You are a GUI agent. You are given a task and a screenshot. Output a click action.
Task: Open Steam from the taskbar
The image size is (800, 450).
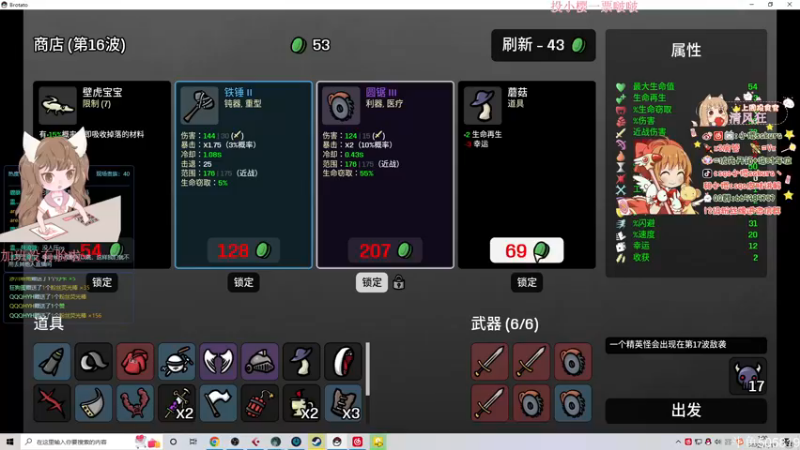tap(316, 442)
